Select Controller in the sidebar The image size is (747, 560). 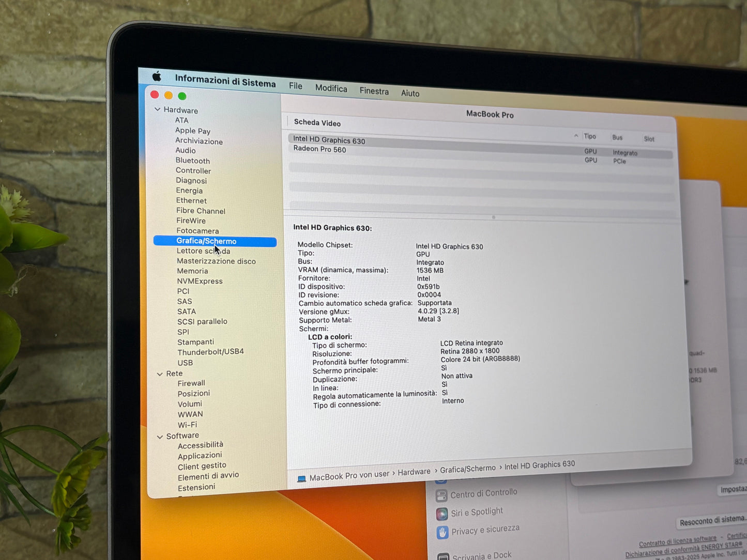193,170
